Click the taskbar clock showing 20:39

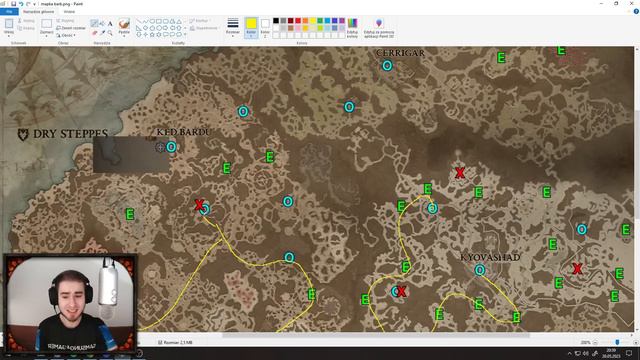611,353
